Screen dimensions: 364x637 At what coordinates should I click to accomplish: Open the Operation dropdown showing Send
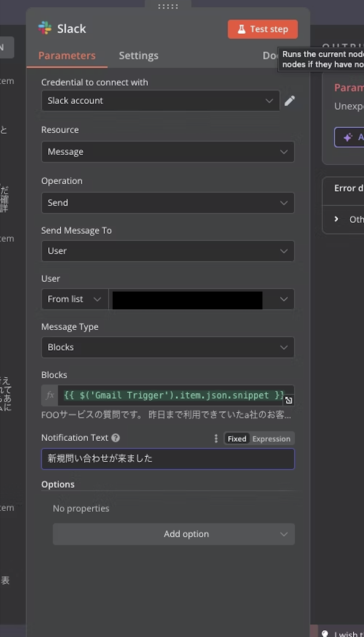(168, 203)
